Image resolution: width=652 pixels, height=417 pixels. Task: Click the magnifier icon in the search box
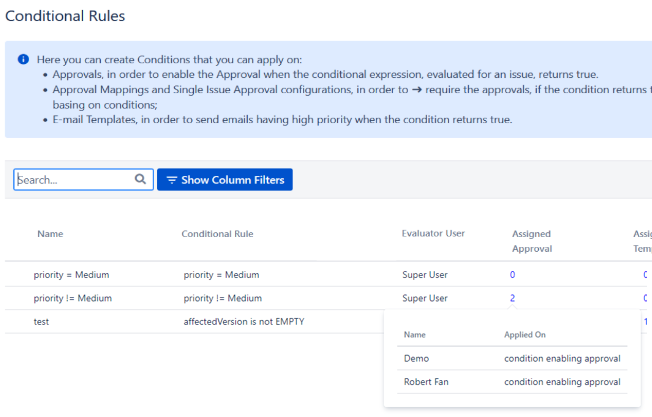141,180
